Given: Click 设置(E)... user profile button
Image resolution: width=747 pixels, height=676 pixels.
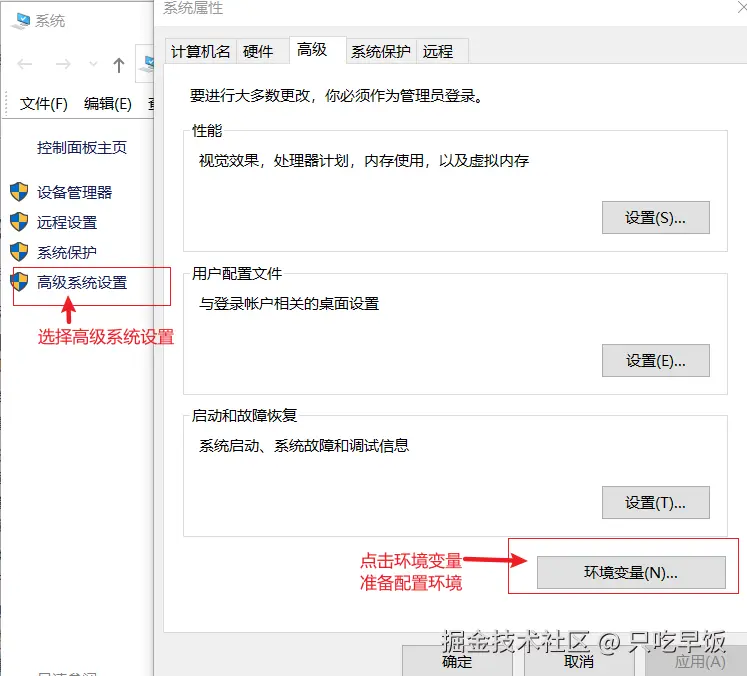Looking at the screenshot, I should [656, 361].
